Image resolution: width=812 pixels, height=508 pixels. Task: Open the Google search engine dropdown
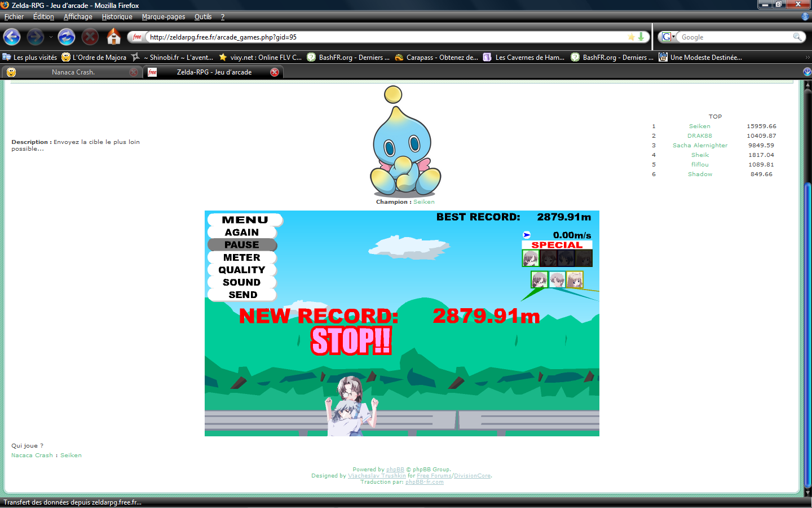tap(668, 37)
